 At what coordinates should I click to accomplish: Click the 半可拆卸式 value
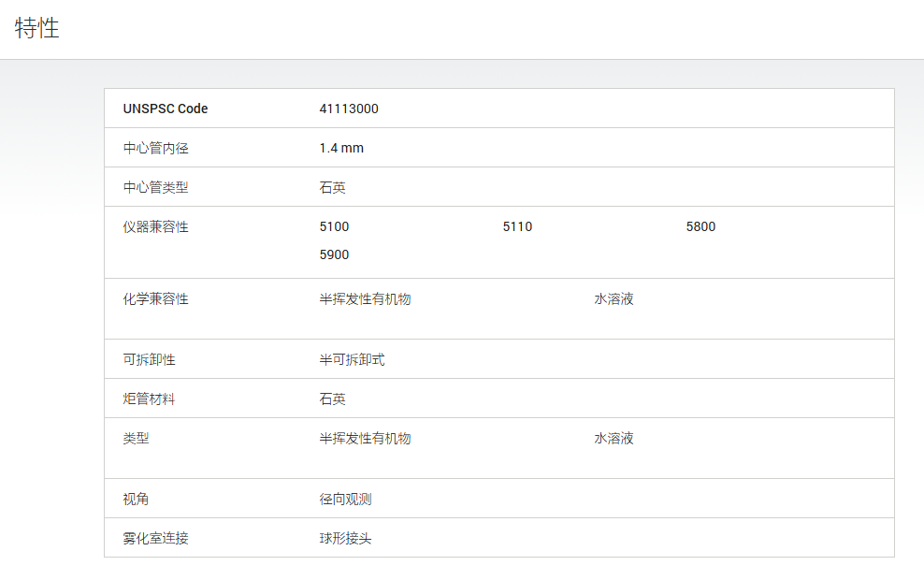coord(352,359)
